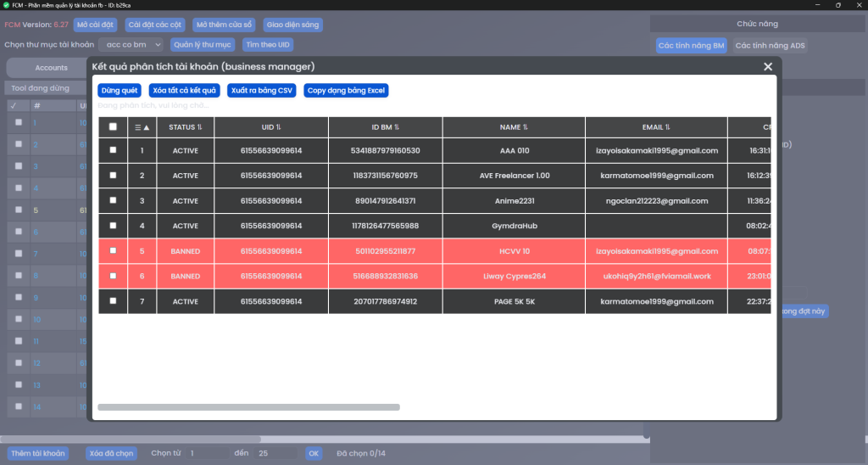This screenshot has height=465, width=868.
Task: Click the row-number sort icon in header
Action: click(x=142, y=127)
